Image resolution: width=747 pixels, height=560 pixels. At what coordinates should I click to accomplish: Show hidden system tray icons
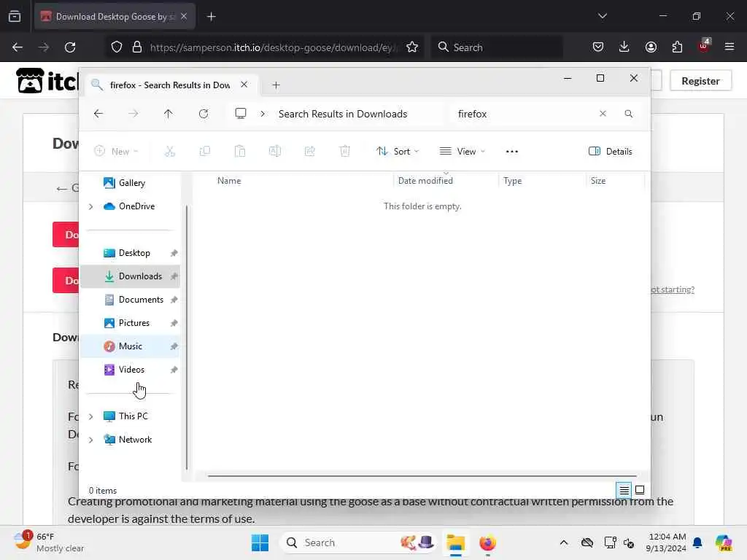(564, 542)
